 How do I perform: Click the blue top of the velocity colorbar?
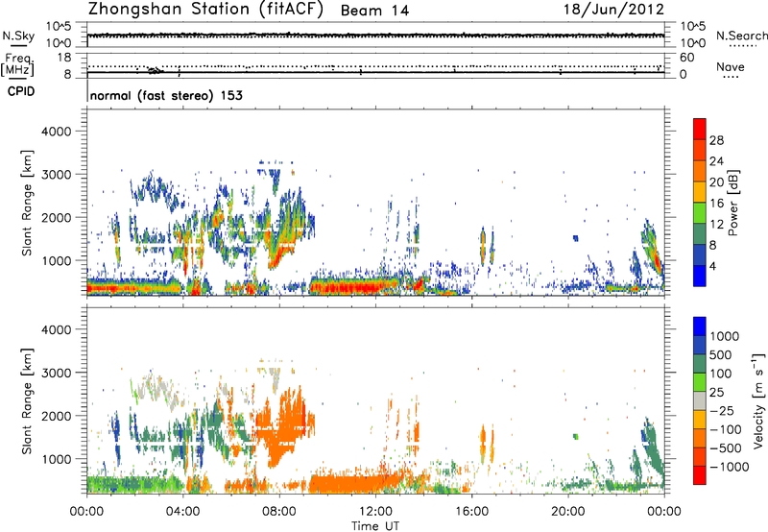(700, 326)
